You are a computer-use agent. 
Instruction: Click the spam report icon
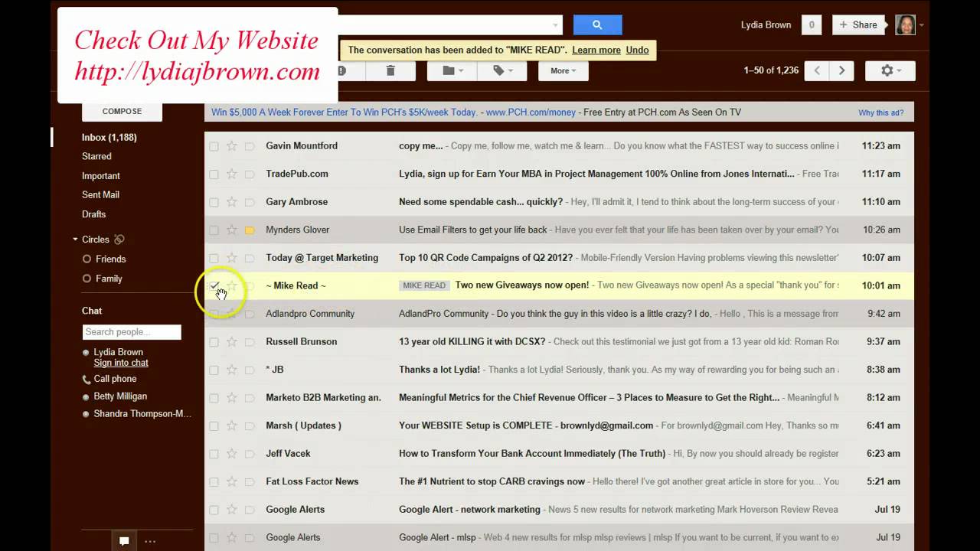(341, 70)
